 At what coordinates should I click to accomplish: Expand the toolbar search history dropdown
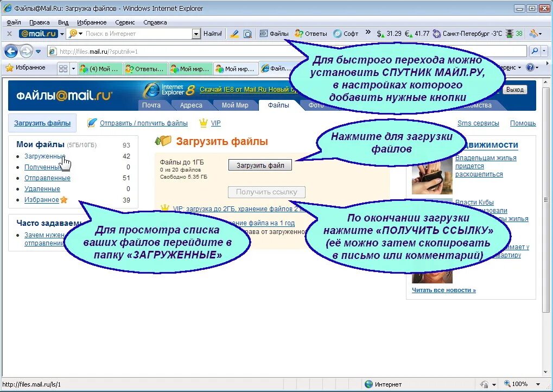tap(196, 34)
